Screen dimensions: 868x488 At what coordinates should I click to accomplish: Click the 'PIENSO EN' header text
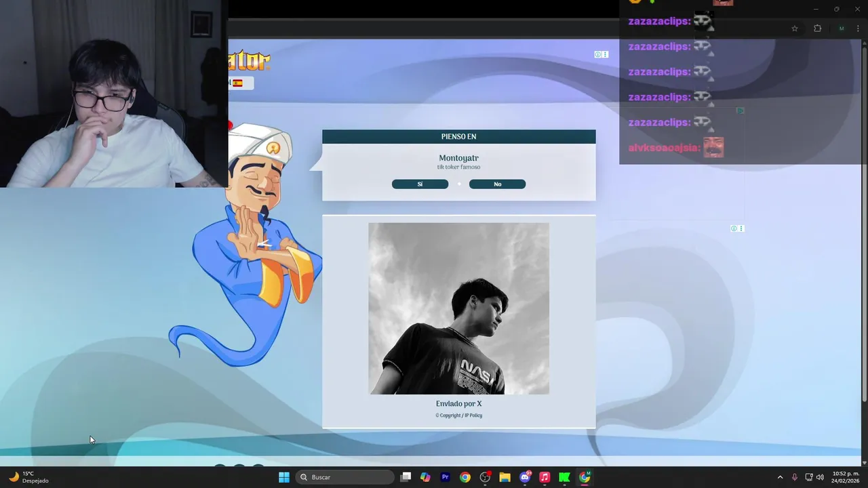coord(459,137)
